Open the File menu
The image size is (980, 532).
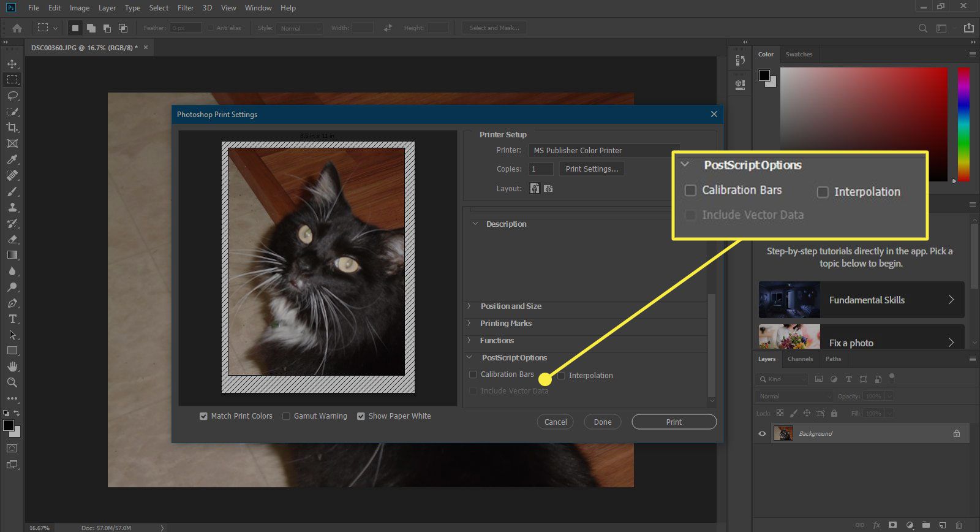[x=34, y=8]
